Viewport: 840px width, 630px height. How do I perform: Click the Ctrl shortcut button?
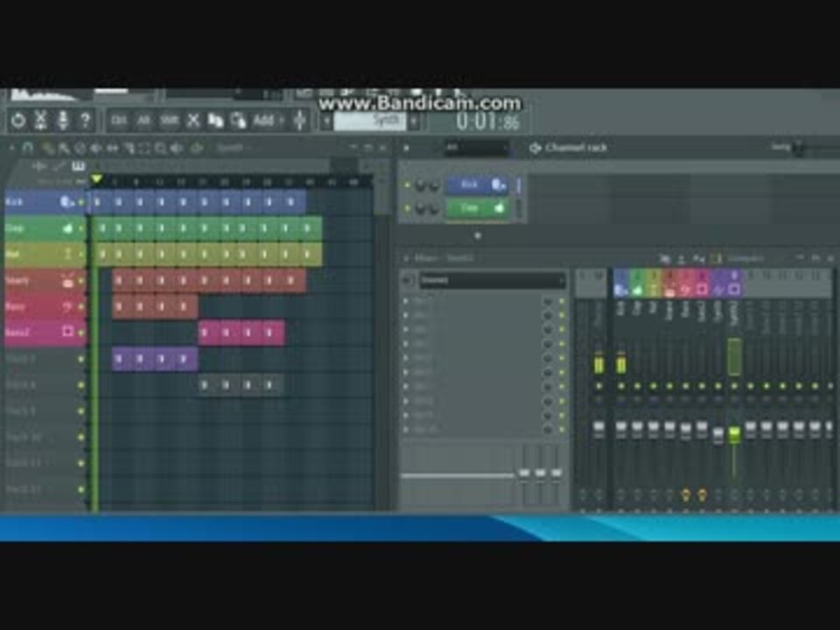coord(119,121)
